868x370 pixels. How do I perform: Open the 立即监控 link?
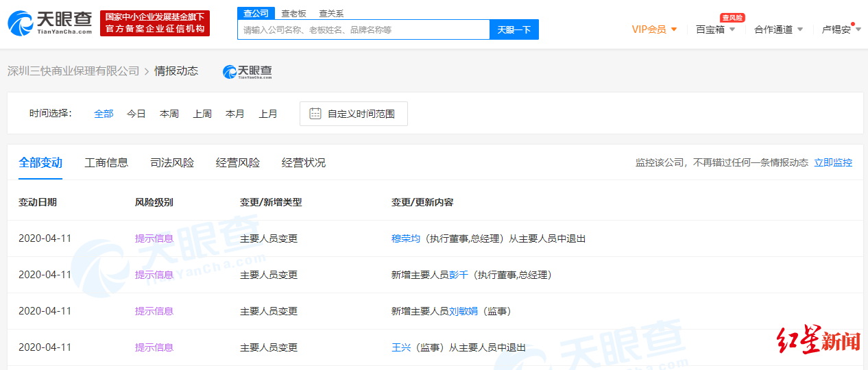[x=833, y=162]
